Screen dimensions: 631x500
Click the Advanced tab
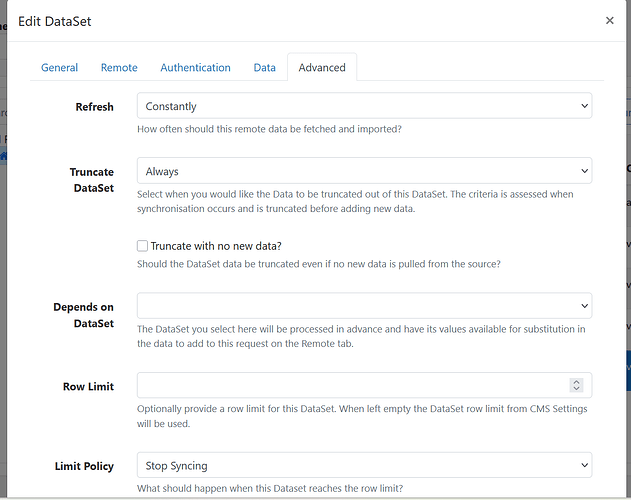point(322,67)
